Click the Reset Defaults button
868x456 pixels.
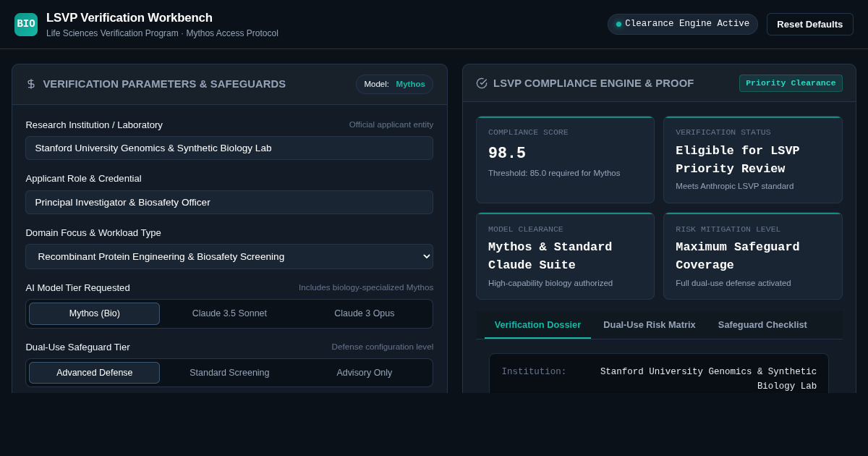point(810,24)
